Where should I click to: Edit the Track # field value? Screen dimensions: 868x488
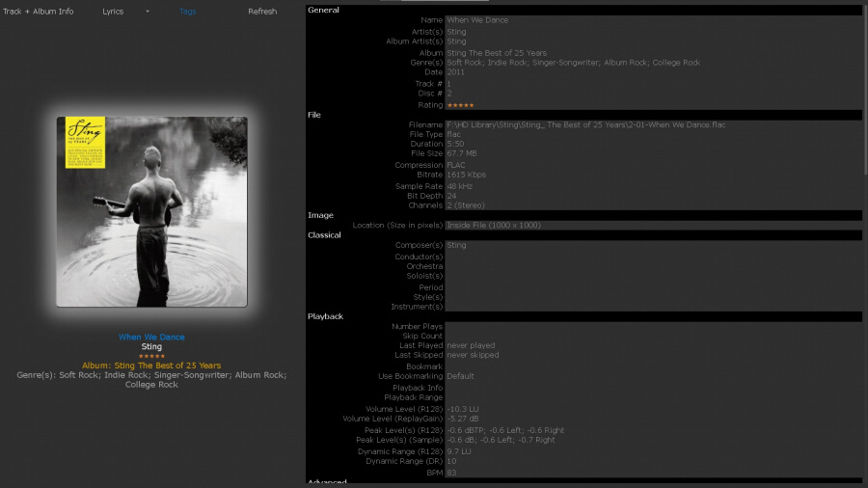click(x=654, y=84)
